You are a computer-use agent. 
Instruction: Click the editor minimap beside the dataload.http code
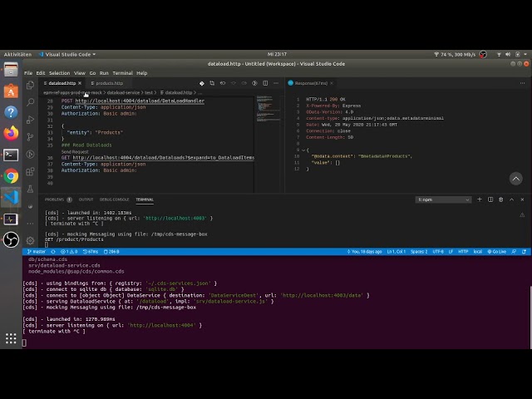coord(268,109)
